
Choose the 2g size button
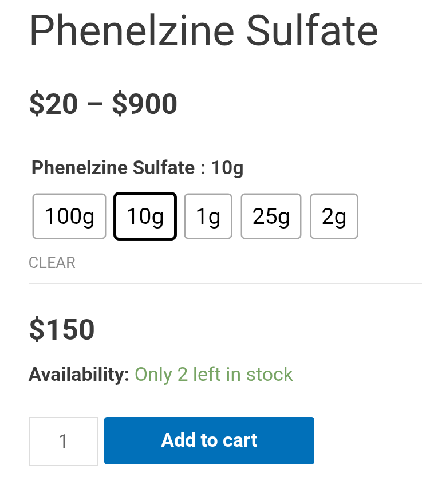click(x=334, y=216)
